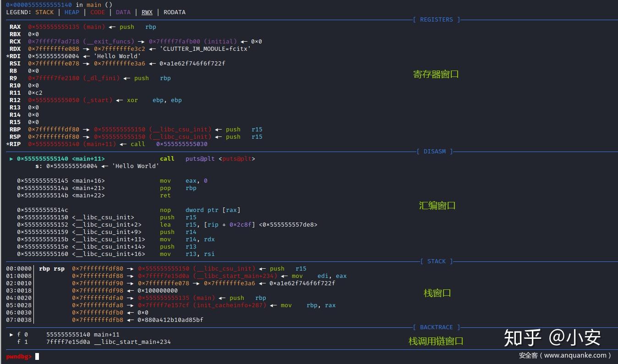Click the RWX entry in the legend

click(147, 12)
